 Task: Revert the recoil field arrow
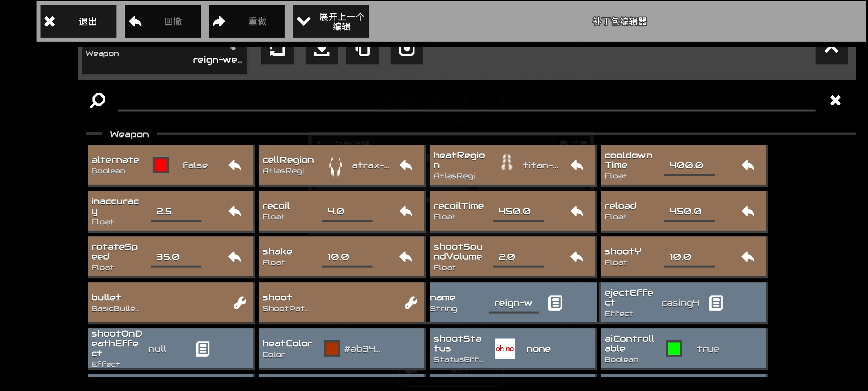point(406,211)
